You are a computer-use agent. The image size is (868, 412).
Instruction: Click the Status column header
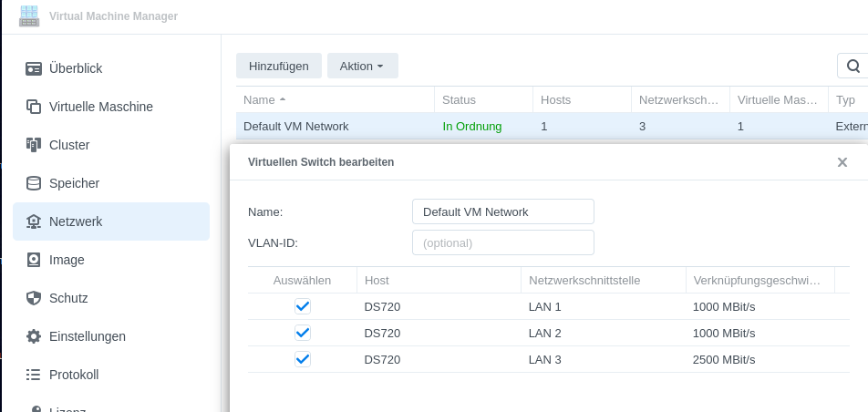pyautogui.click(x=459, y=99)
